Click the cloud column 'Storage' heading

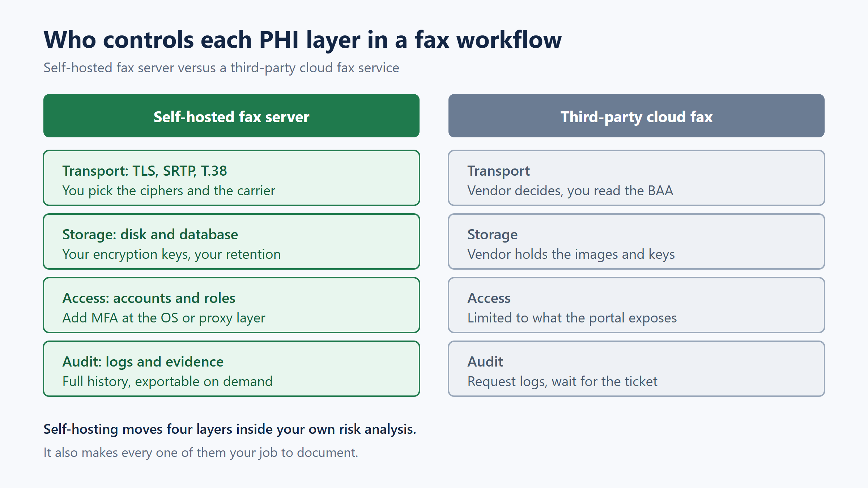pos(493,235)
